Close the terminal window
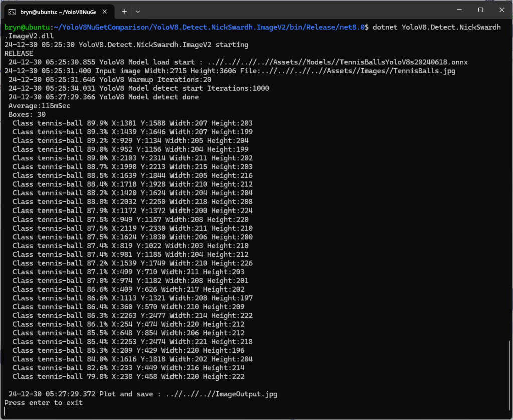Screen dimensions: 513x420 click(x=502, y=10)
